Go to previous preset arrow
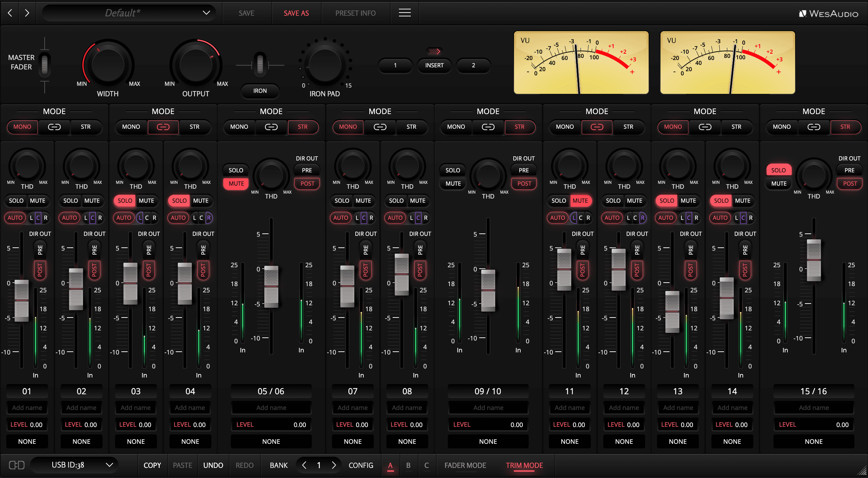Screen dimensions: 868x478 coord(10,13)
